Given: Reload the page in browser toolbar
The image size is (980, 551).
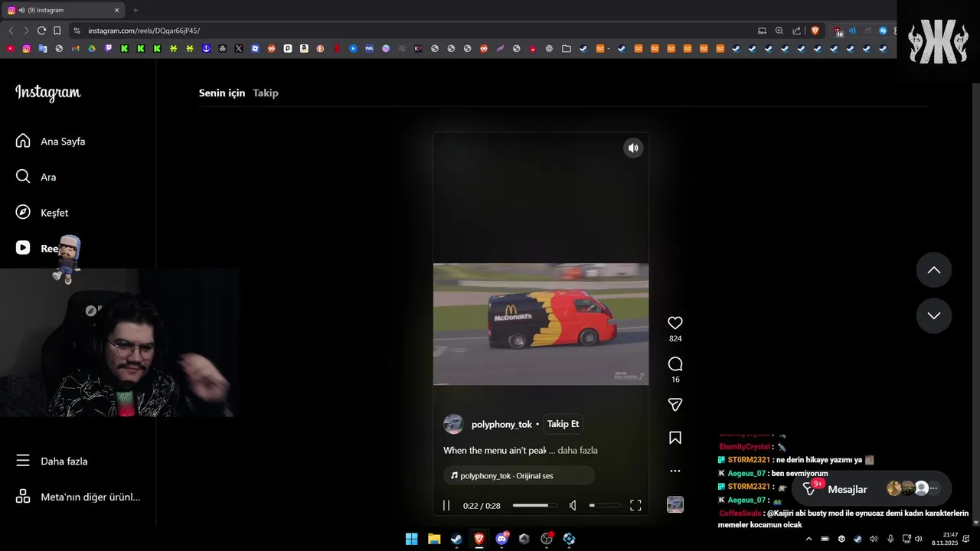Looking at the screenshot, I should point(41,31).
